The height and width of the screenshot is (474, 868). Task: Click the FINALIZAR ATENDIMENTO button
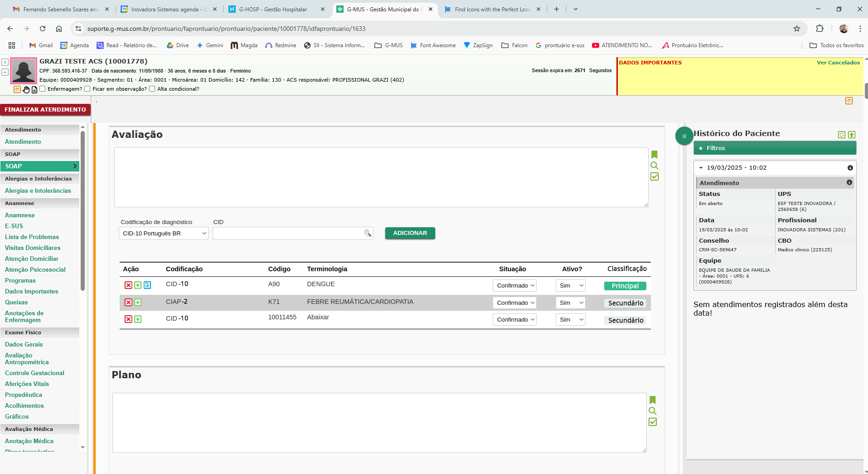[x=45, y=110]
